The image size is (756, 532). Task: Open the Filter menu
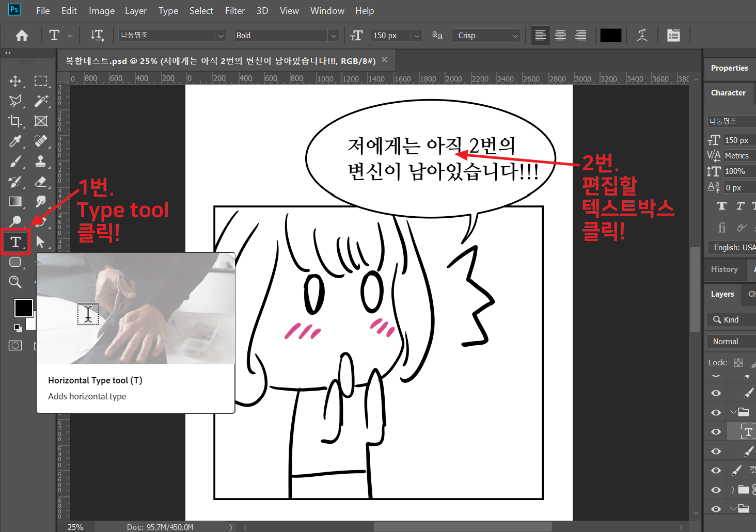coord(235,10)
